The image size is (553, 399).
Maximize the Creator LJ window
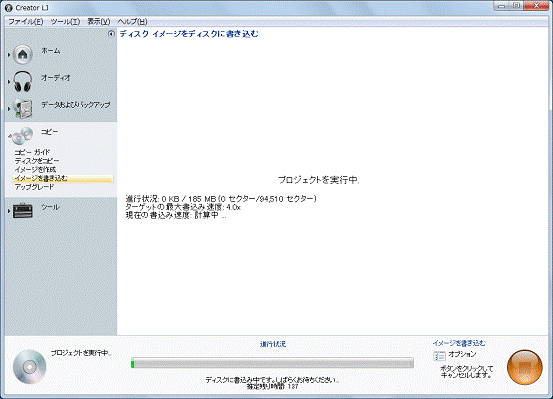pyautogui.click(x=516, y=6)
